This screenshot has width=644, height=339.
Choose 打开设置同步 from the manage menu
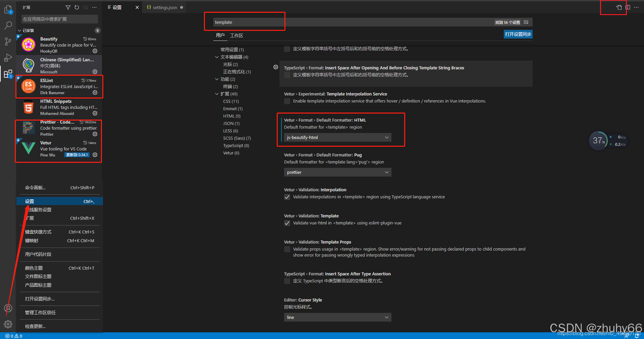60,299
